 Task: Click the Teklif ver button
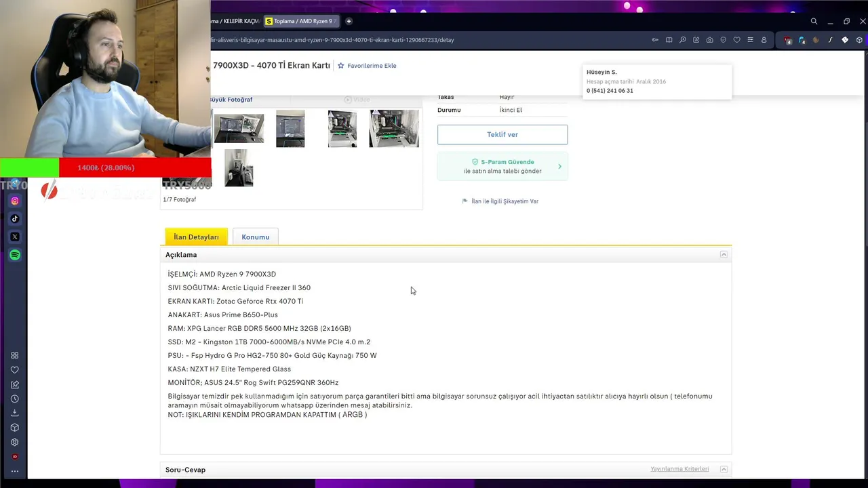click(502, 134)
